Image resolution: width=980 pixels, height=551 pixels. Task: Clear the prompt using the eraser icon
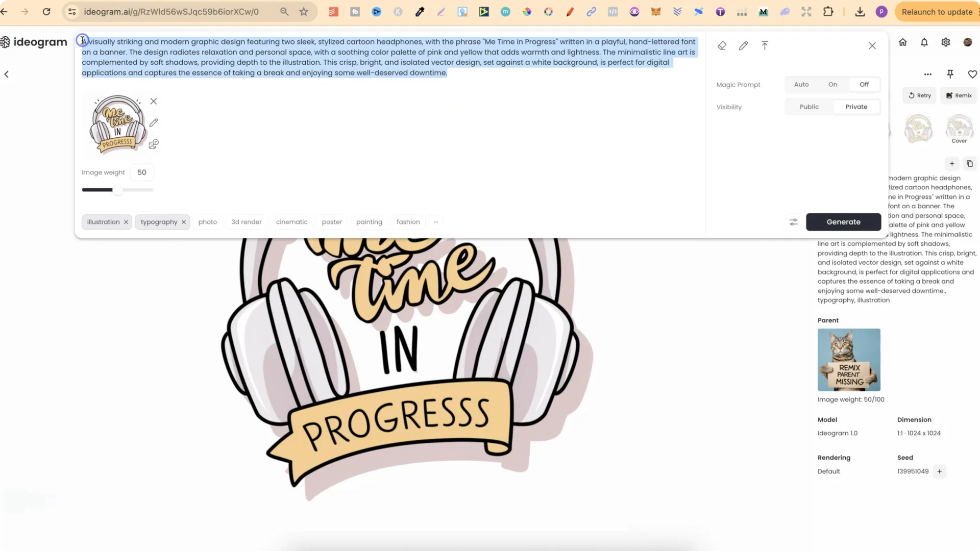click(x=722, y=45)
